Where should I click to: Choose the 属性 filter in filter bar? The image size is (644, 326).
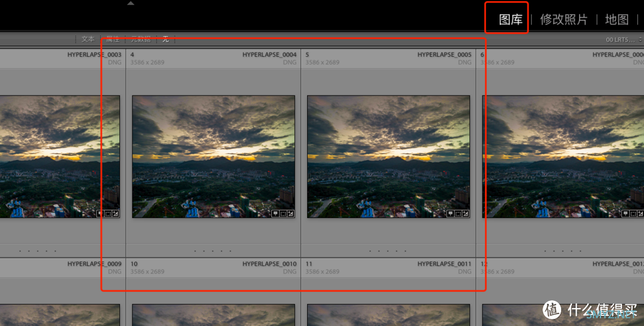113,39
